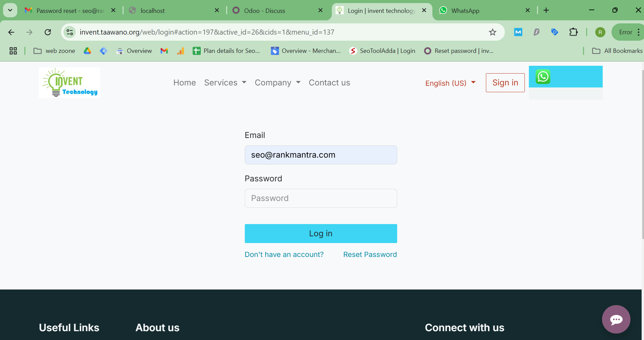Open the browser Extensions puzzle icon
644x340 pixels.
[x=573, y=32]
